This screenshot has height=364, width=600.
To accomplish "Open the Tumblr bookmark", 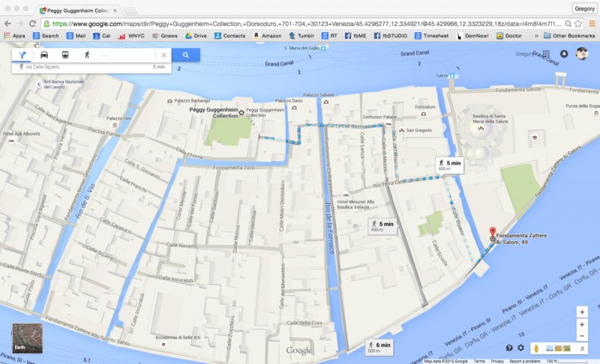I will pyautogui.click(x=301, y=35).
